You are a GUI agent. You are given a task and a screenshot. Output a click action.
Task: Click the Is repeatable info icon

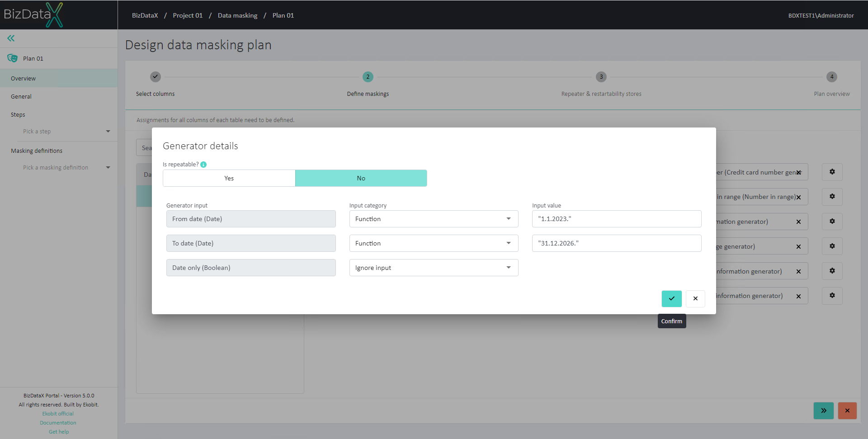pos(203,165)
